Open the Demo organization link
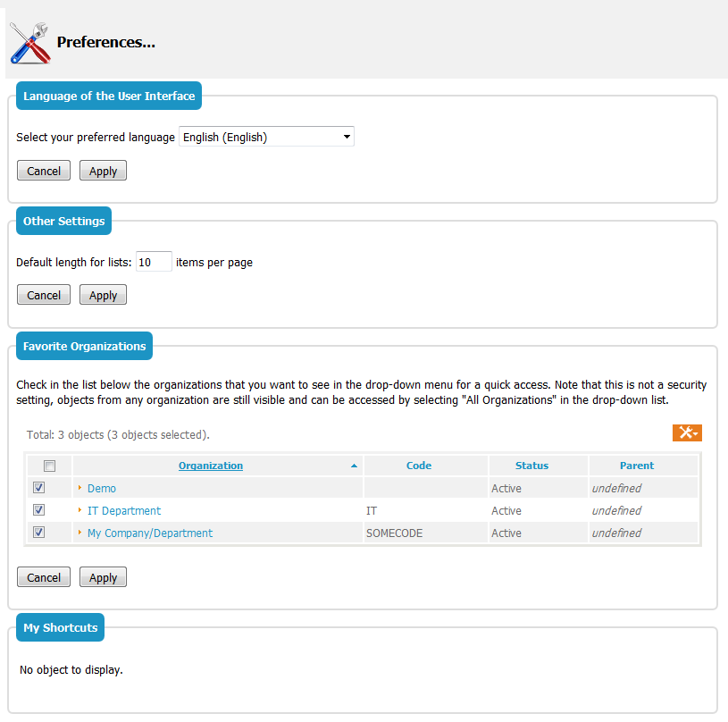Viewport: 728px width, 722px height. click(101, 488)
